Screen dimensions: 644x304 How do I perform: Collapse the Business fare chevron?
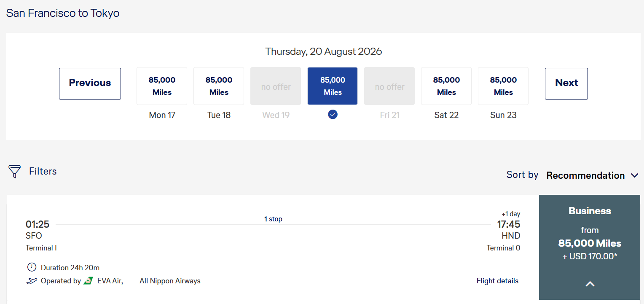point(590,284)
